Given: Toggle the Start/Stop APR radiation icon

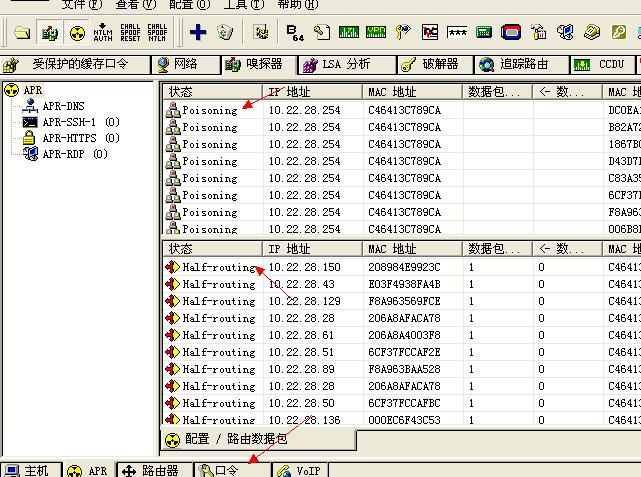Looking at the screenshot, I should point(77,32).
